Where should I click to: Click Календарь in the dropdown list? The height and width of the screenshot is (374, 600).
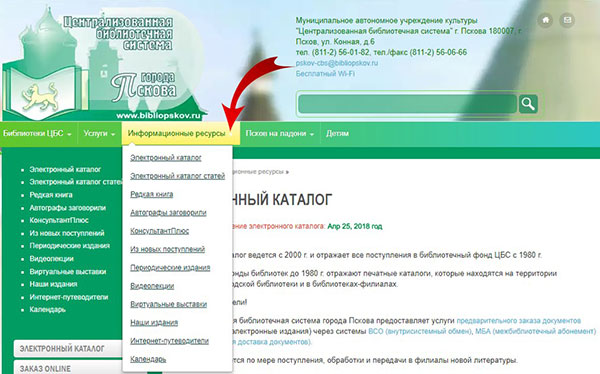pos(148,359)
